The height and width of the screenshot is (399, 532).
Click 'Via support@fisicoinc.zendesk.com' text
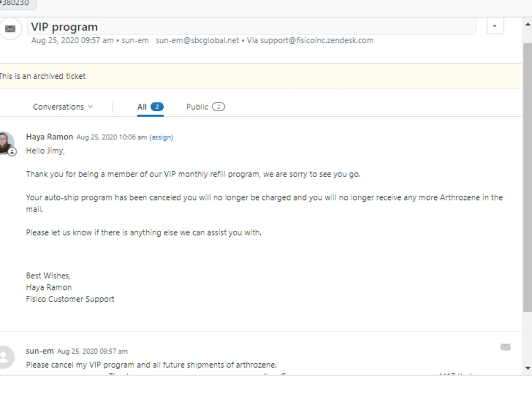coord(310,40)
